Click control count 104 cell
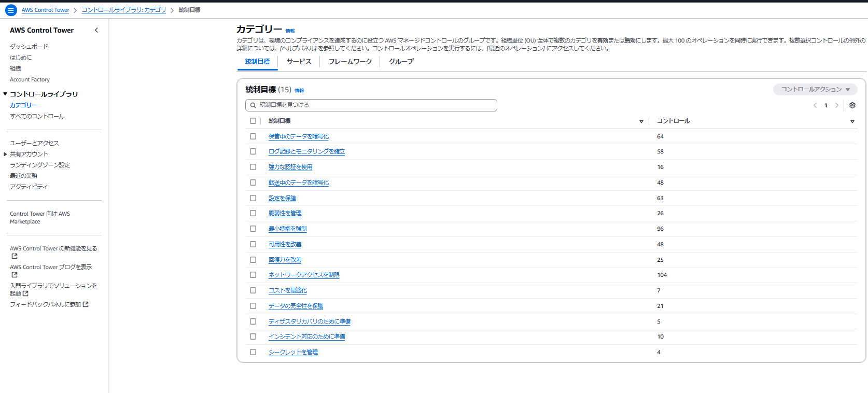 (x=662, y=275)
